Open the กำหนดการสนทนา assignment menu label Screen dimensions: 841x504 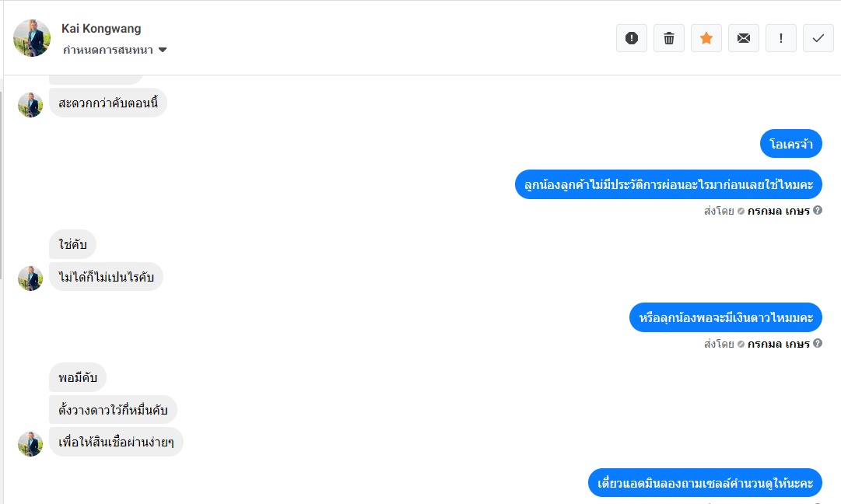[x=108, y=50]
